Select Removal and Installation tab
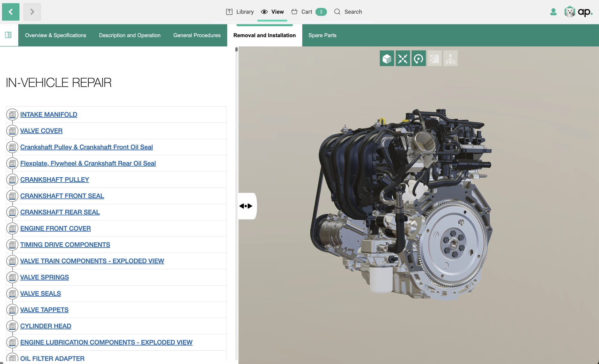599x364 pixels. [x=264, y=35]
